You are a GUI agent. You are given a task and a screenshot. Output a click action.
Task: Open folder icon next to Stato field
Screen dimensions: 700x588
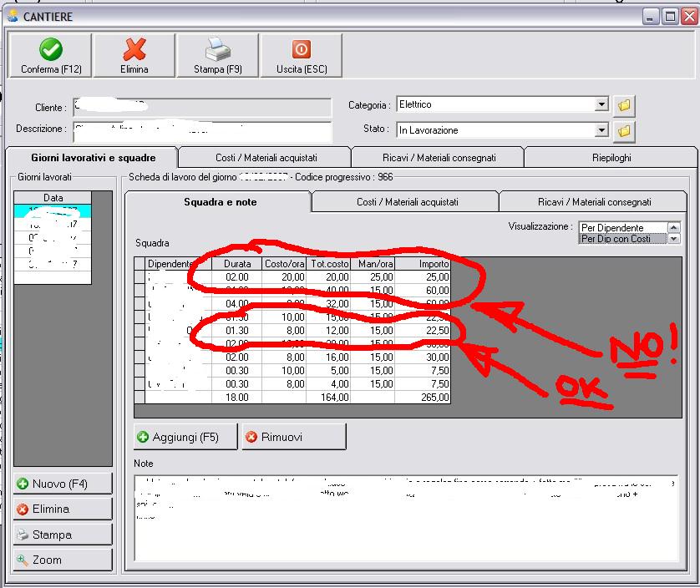[624, 131]
